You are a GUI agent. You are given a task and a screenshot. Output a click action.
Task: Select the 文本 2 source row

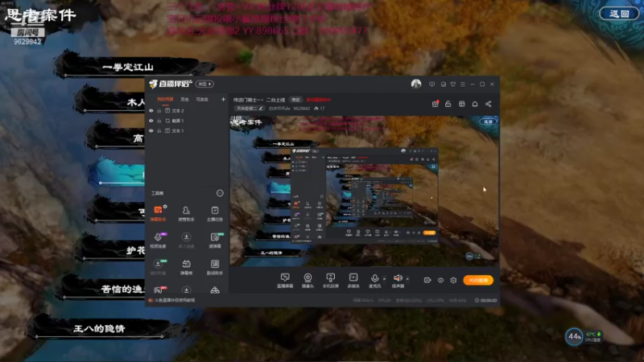click(x=187, y=111)
